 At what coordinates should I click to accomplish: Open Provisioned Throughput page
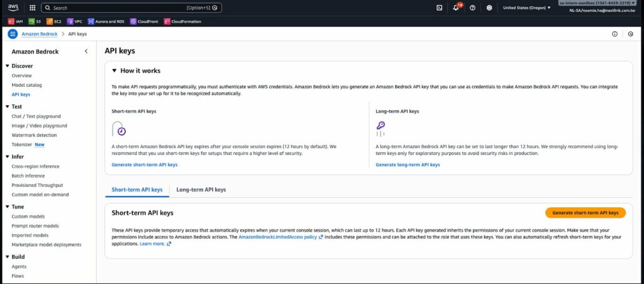(x=37, y=185)
